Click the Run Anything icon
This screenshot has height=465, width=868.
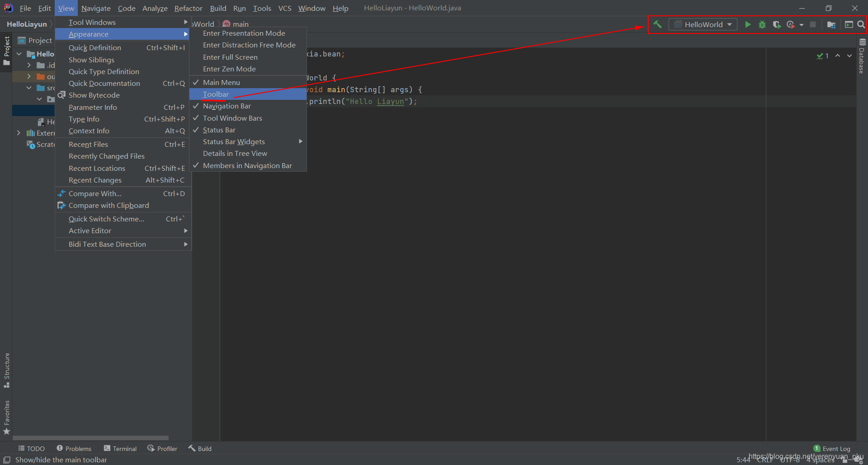[849, 24]
